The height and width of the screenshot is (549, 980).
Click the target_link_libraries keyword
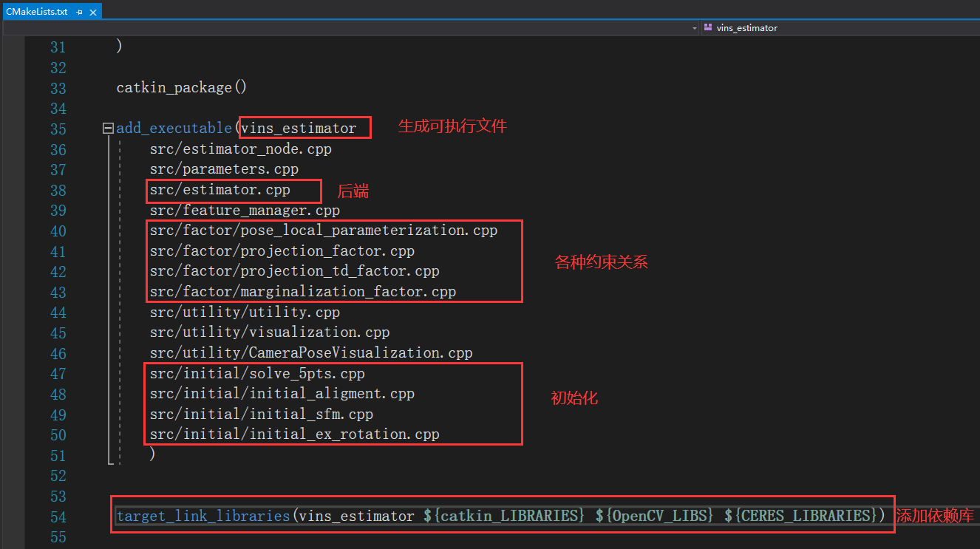pyautogui.click(x=203, y=516)
